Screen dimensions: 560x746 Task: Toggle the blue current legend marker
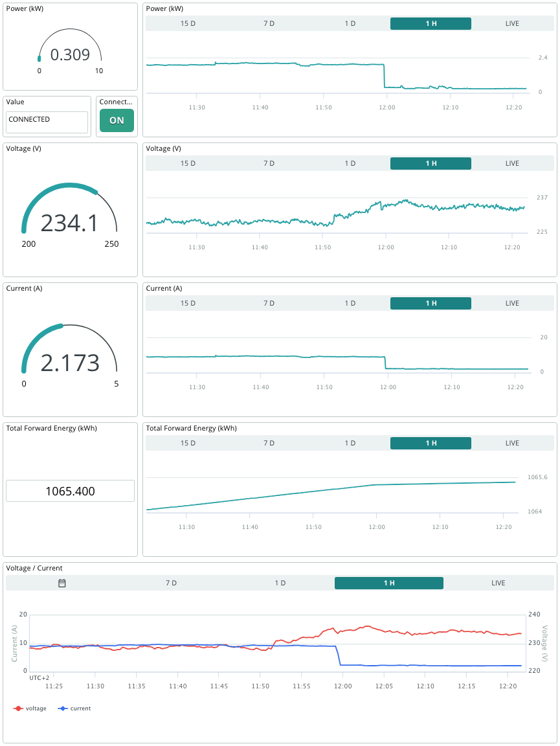tap(63, 708)
